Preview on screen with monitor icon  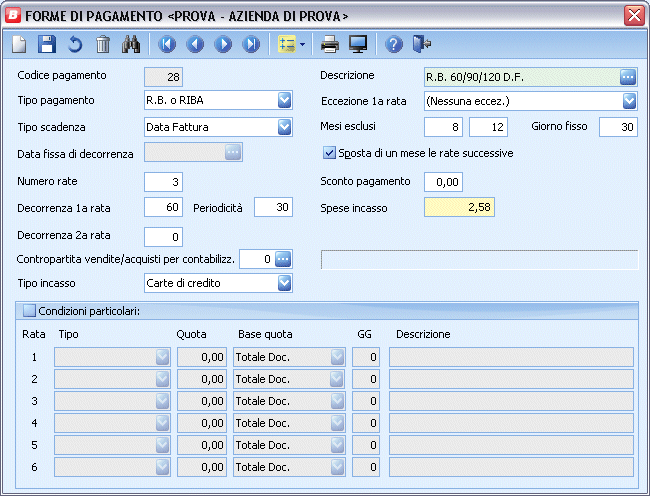(358, 44)
